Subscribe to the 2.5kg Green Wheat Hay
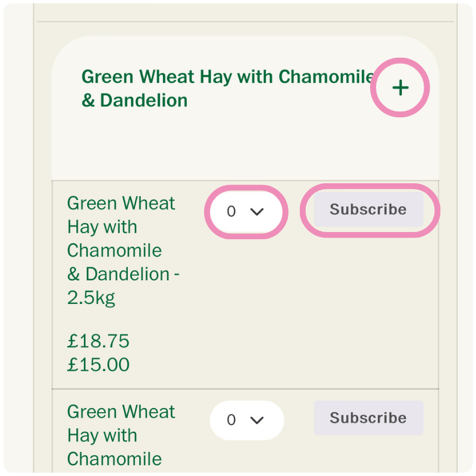This screenshot has width=476, height=476. tap(368, 210)
